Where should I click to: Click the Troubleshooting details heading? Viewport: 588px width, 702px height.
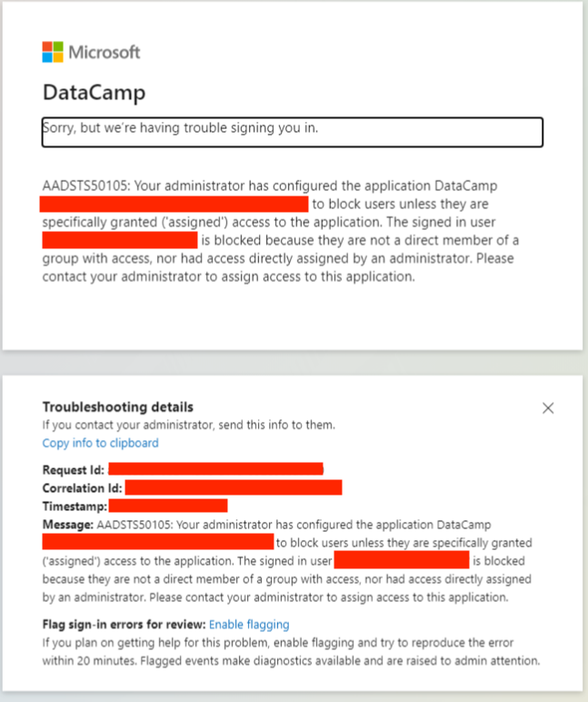point(117,407)
